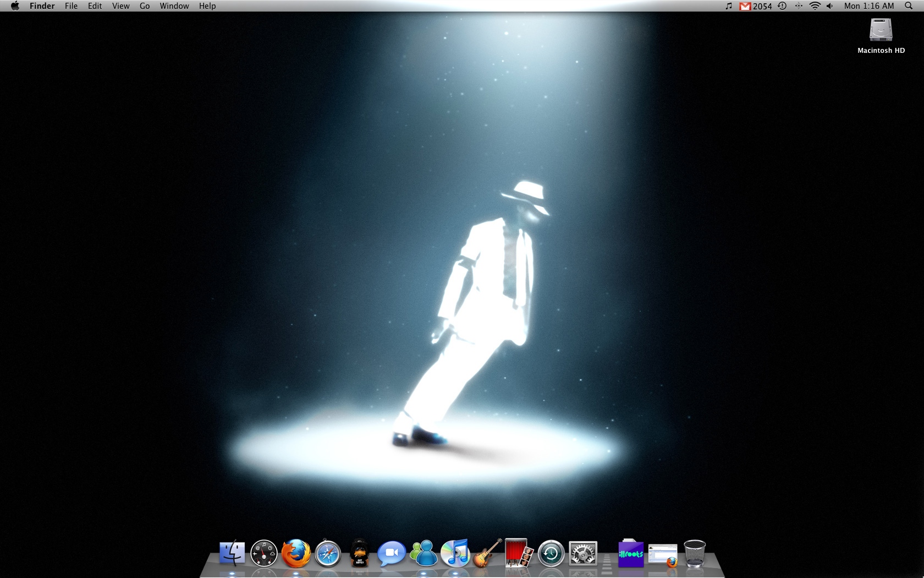The height and width of the screenshot is (578, 924).
Task: Open Spotlight search magnifying glass
Action: click(908, 6)
